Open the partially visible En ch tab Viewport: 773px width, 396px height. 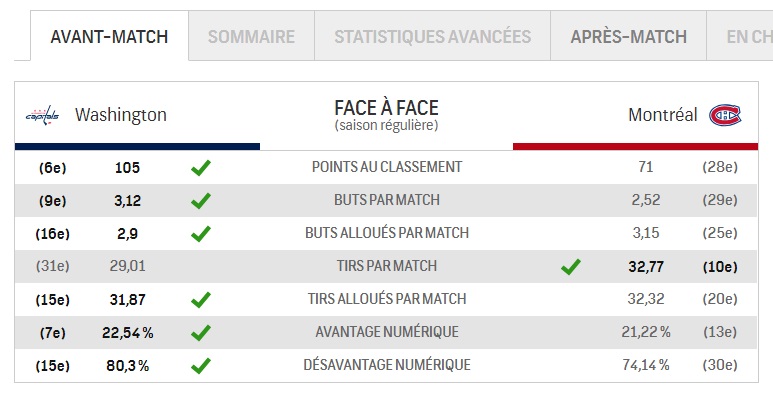[740, 36]
